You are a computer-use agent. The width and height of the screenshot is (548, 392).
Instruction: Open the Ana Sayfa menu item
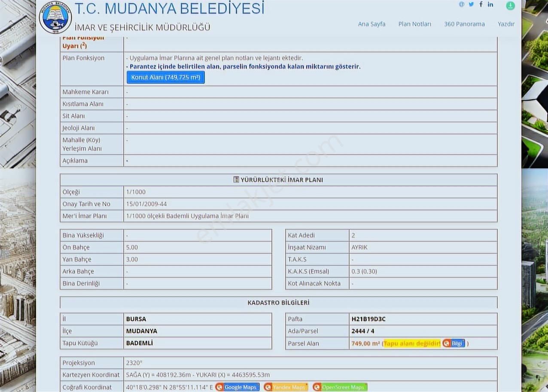tap(371, 24)
